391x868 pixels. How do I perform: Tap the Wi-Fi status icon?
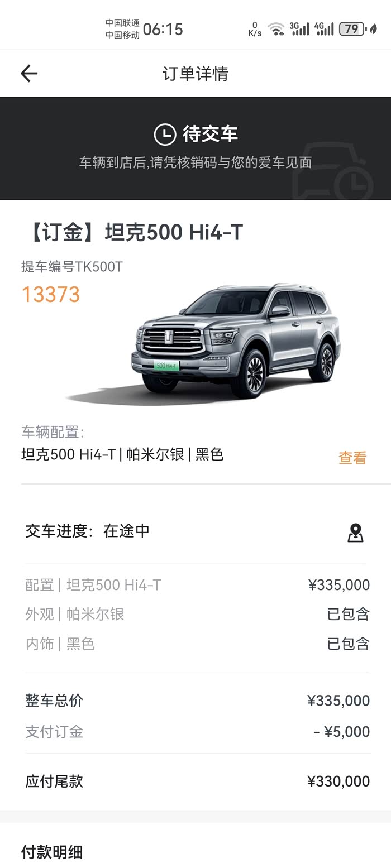[276, 29]
